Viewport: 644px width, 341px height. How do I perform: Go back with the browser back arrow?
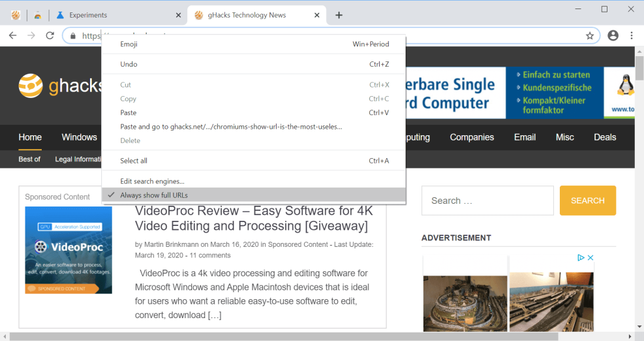pos(13,36)
